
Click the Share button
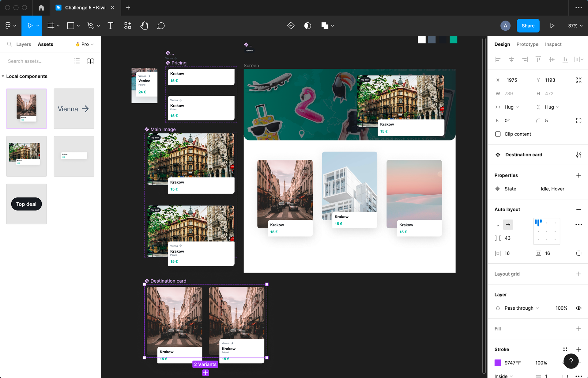528,26
